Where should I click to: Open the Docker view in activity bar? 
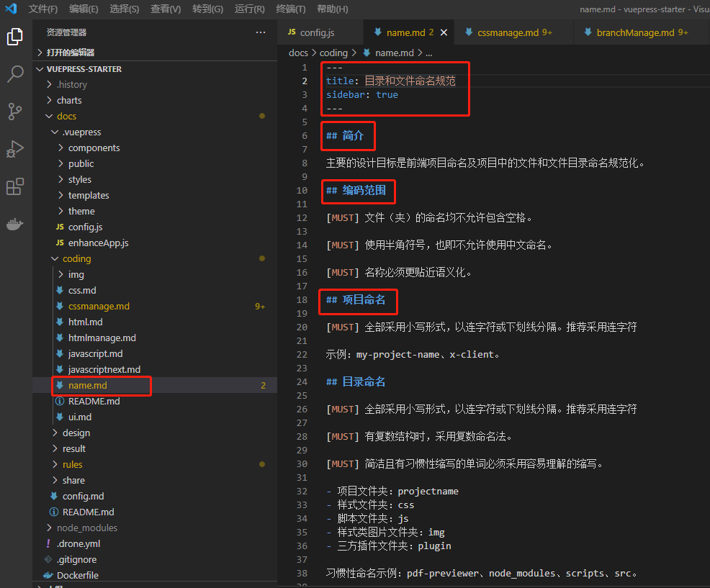(15, 224)
